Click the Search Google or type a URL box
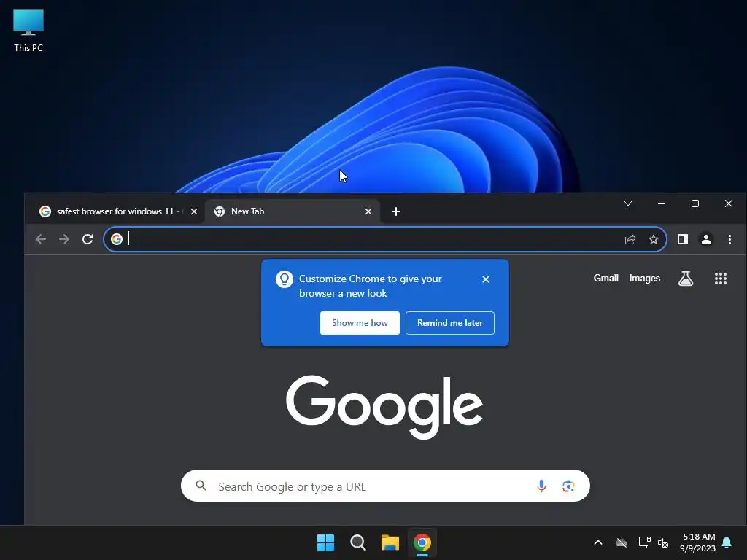 click(x=385, y=486)
